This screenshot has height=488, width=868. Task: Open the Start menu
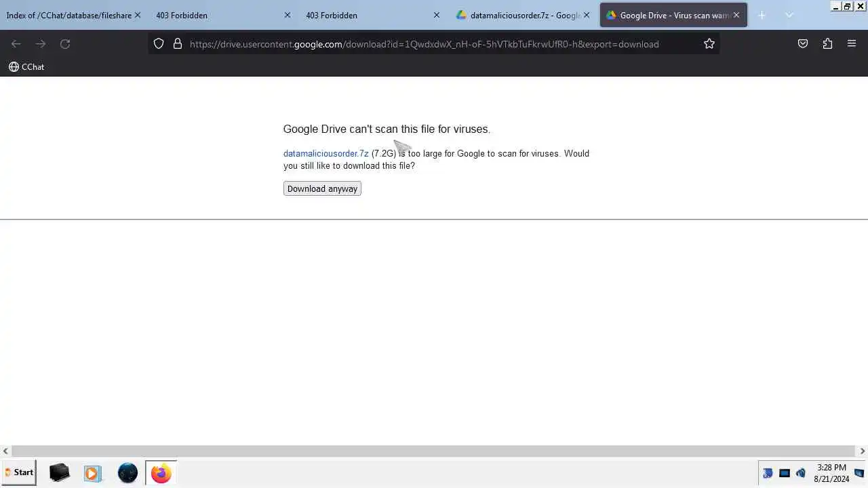[18, 472]
